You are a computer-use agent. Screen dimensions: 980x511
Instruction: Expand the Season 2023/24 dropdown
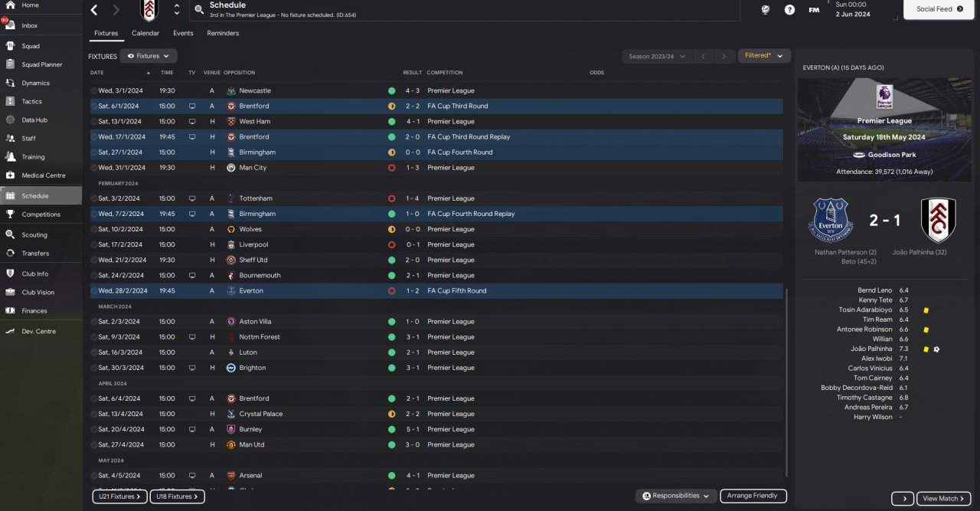tap(658, 56)
